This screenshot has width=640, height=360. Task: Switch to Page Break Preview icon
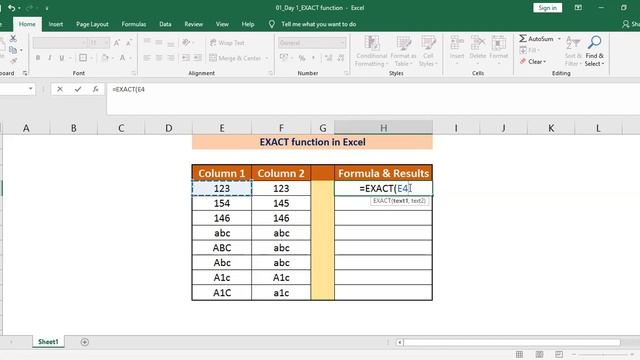coord(559,354)
